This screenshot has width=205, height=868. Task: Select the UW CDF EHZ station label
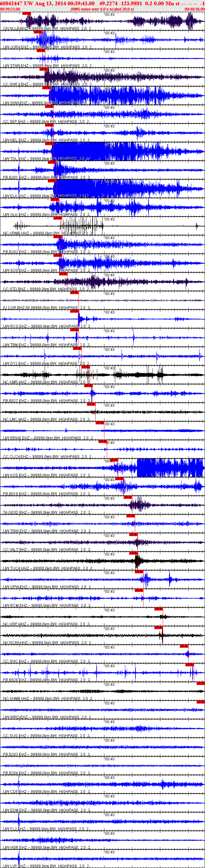tap(47, 791)
